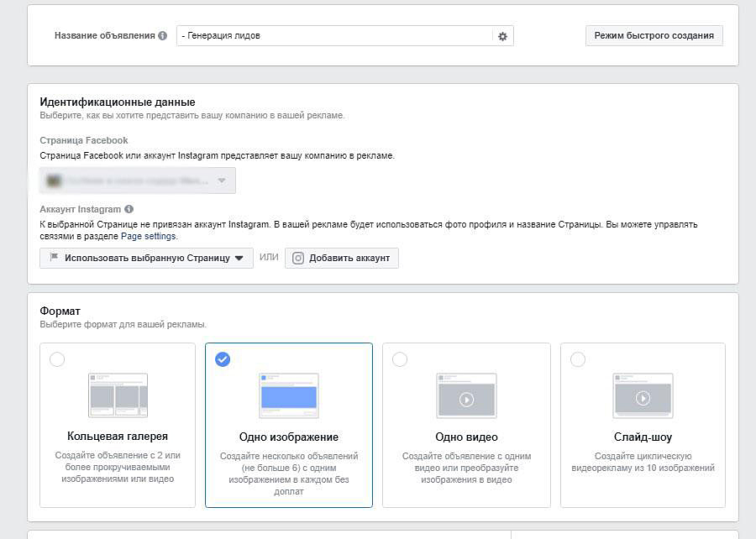Click the Instagram logo on Добавить аккаунт
This screenshot has height=539, width=756.
[297, 258]
